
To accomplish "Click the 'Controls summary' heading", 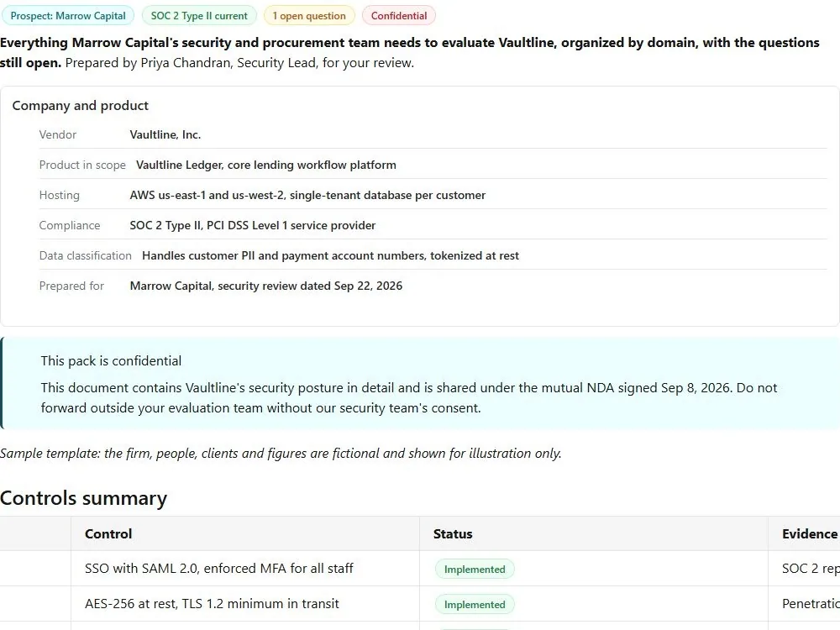I will [x=83, y=498].
